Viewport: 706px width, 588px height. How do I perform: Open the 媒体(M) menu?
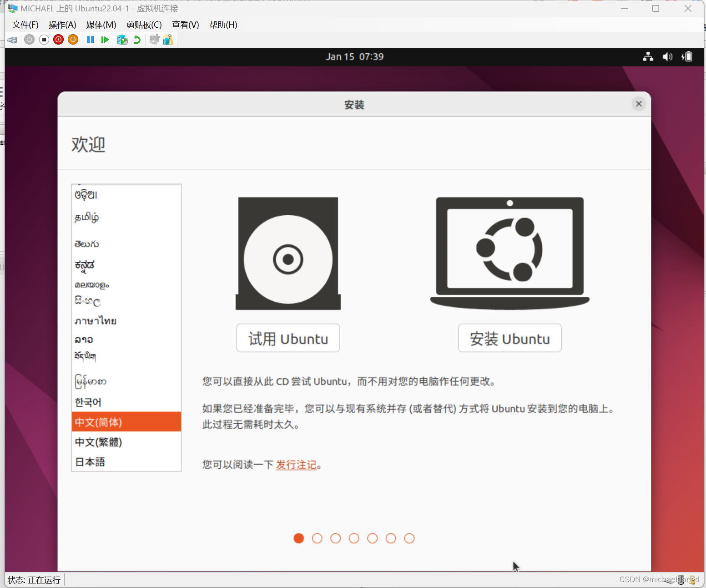click(x=101, y=25)
